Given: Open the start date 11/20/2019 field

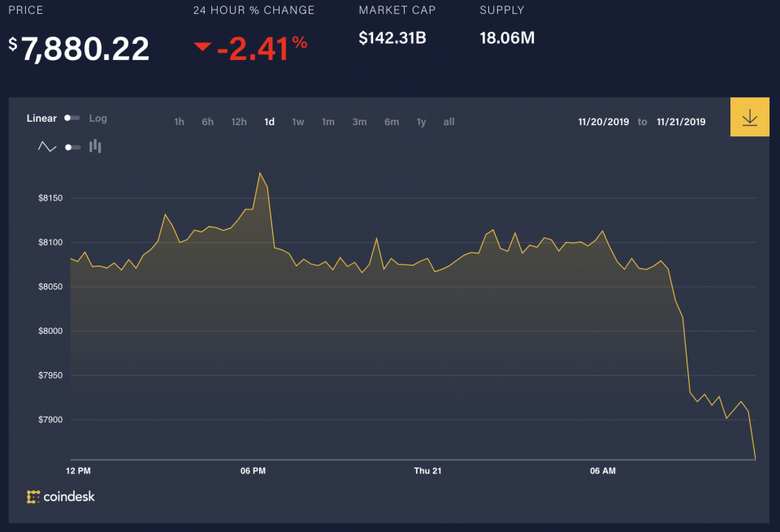Looking at the screenshot, I should [x=604, y=122].
